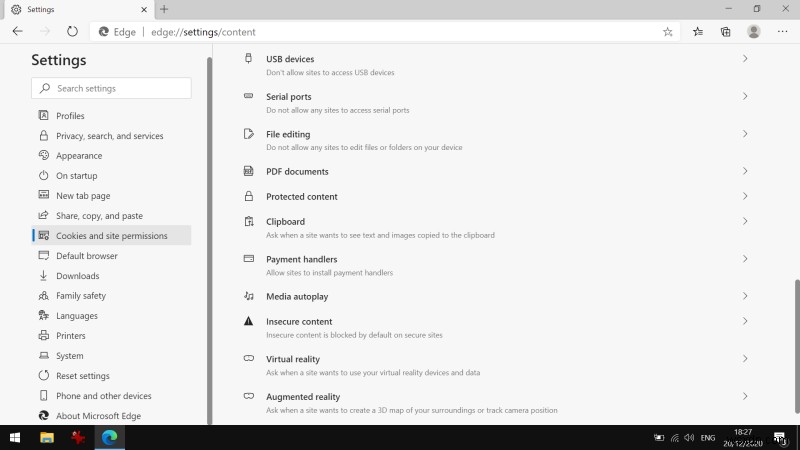Image resolution: width=800 pixels, height=450 pixels.
Task: Click the File editing icon
Action: point(248,134)
